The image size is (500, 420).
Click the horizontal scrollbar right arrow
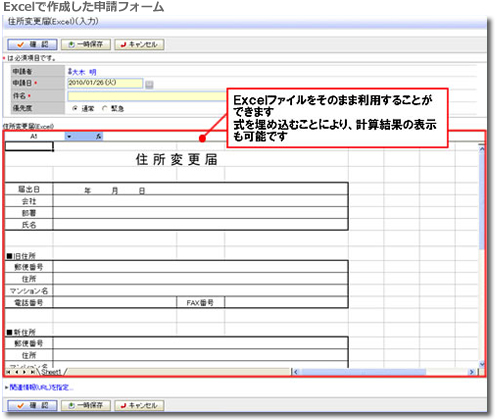(472, 372)
